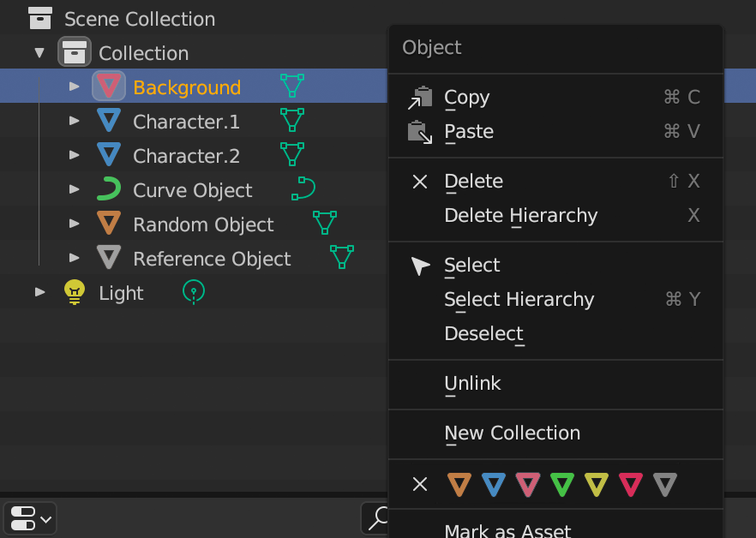
Task: Choose Select from the Object menu
Action: [555, 266]
